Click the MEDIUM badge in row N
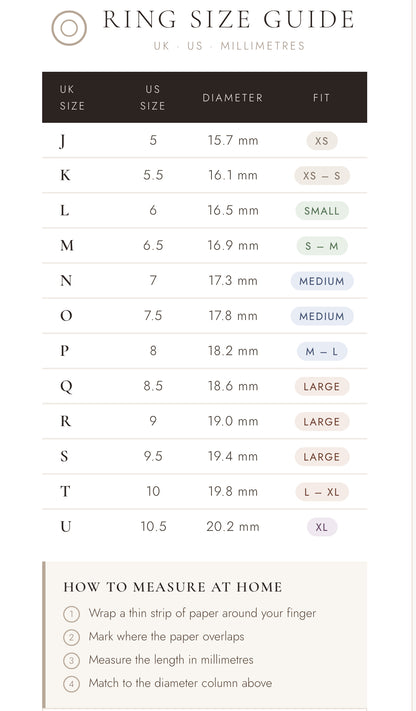 322,281
